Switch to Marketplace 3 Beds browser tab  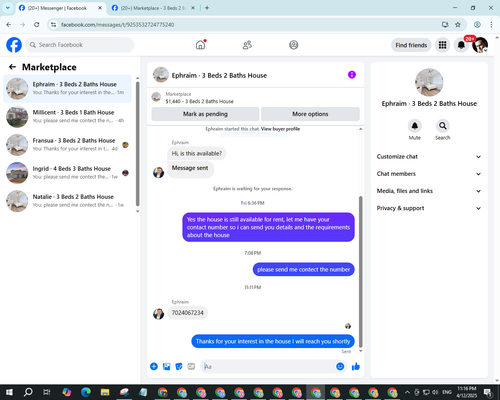tap(152, 8)
